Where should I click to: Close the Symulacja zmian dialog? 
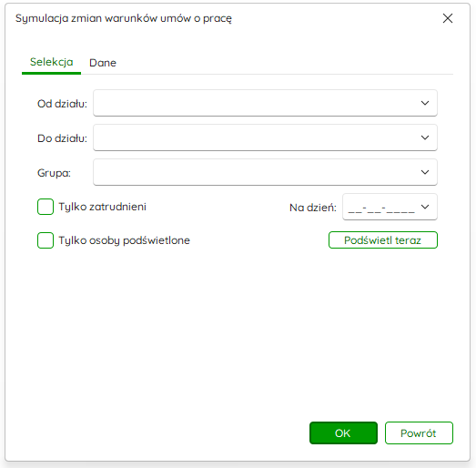pos(448,18)
